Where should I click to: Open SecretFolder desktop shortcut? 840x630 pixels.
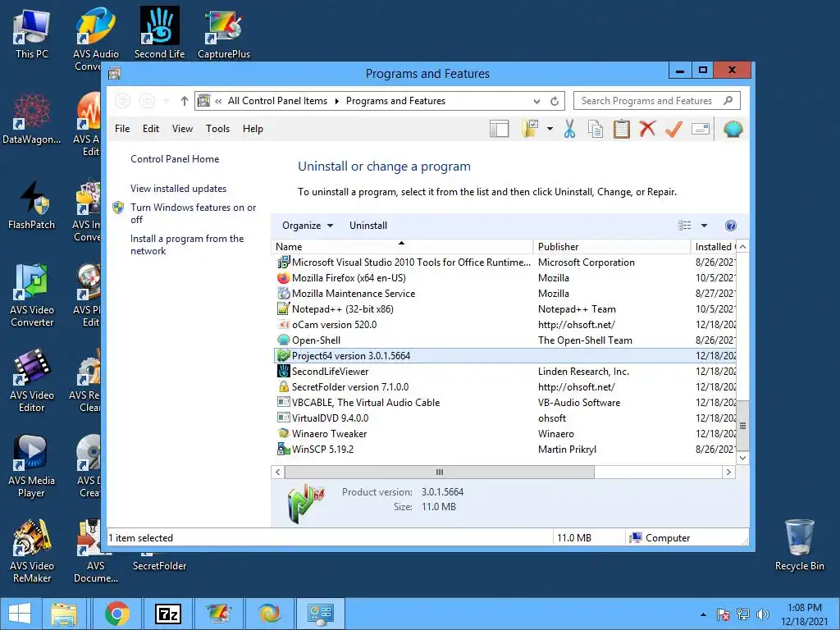(x=160, y=566)
